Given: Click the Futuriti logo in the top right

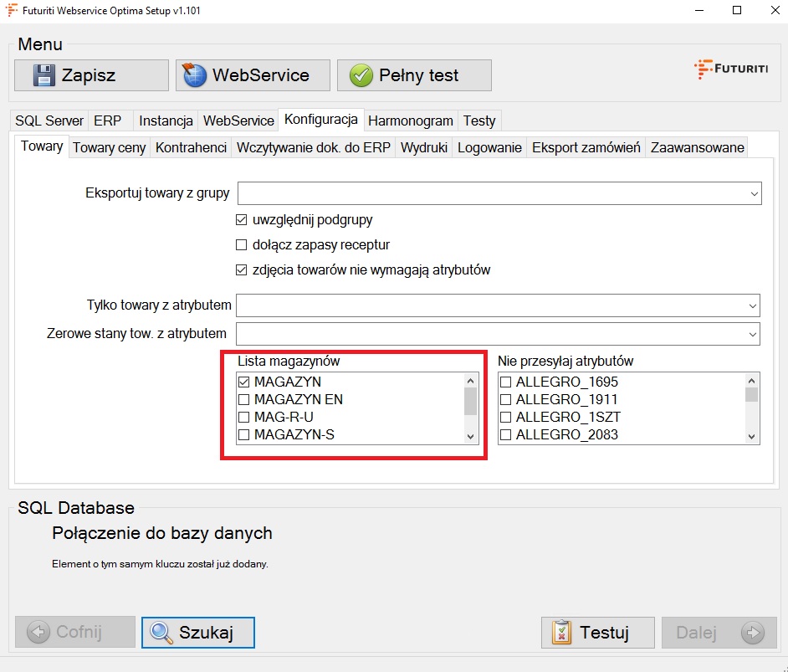Looking at the screenshot, I should click(x=731, y=69).
